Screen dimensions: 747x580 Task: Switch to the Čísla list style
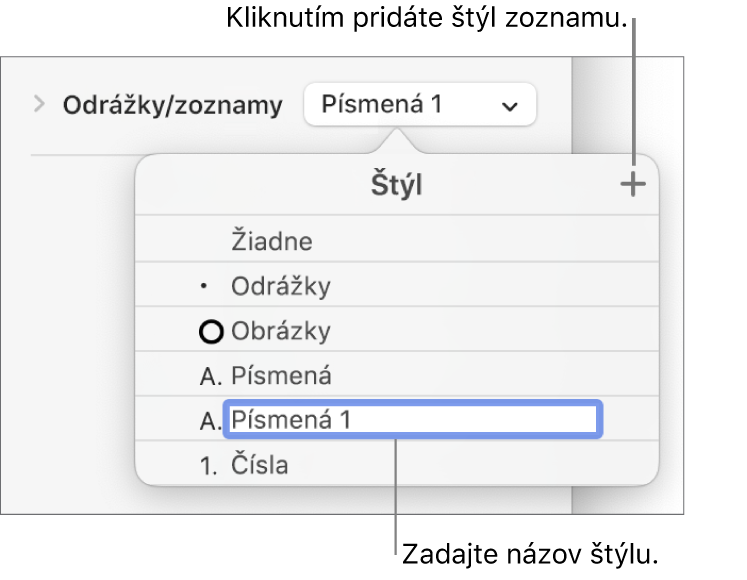(x=260, y=465)
